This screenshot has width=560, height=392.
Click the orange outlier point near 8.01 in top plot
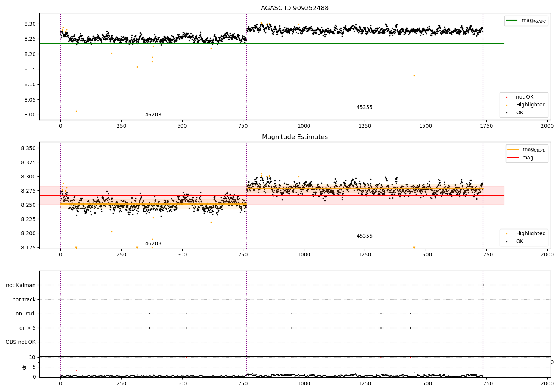click(x=76, y=111)
